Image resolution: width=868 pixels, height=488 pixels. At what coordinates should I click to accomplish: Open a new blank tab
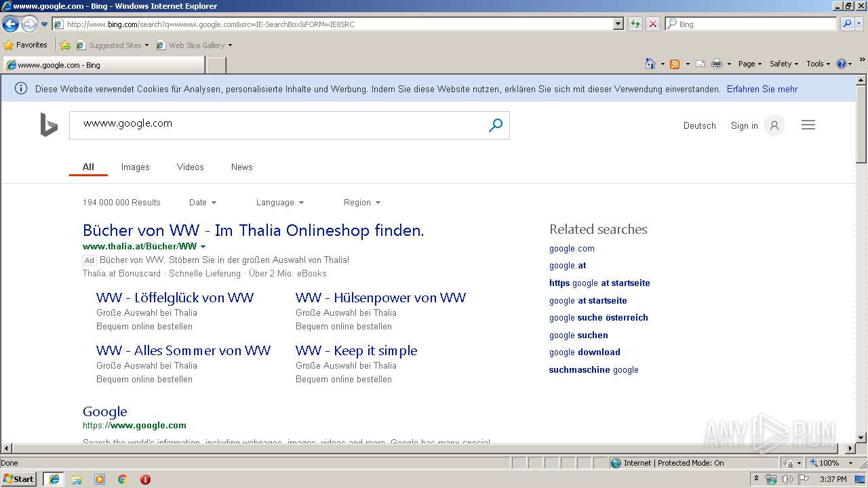tap(216, 65)
